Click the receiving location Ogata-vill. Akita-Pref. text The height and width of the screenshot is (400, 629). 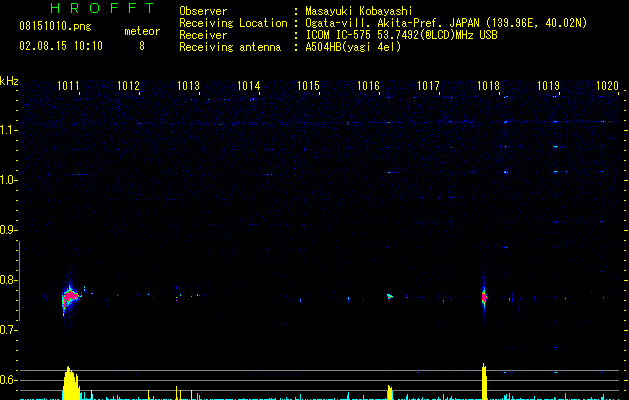(x=374, y=23)
